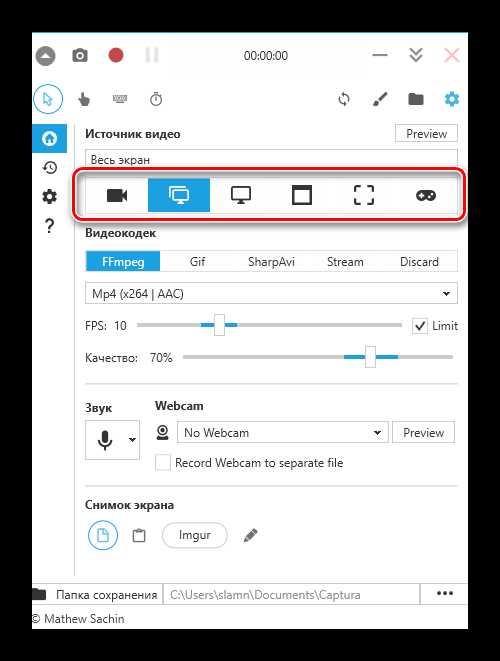Select the video camera only source icon
This screenshot has width=500, height=661.
point(117,195)
